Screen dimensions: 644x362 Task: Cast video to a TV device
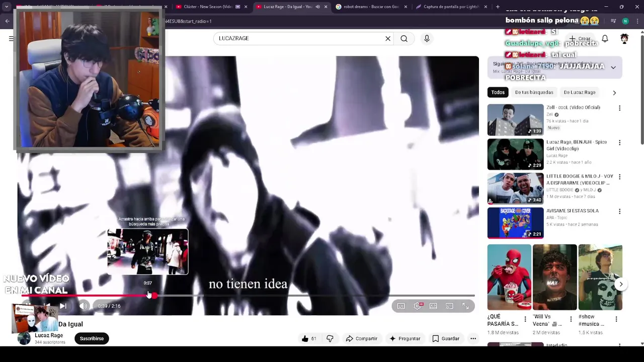pos(449,306)
